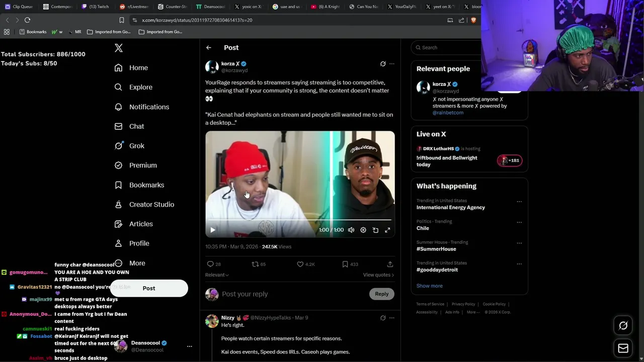Open the MR bookmark in bookmarks bar

tap(74, 32)
